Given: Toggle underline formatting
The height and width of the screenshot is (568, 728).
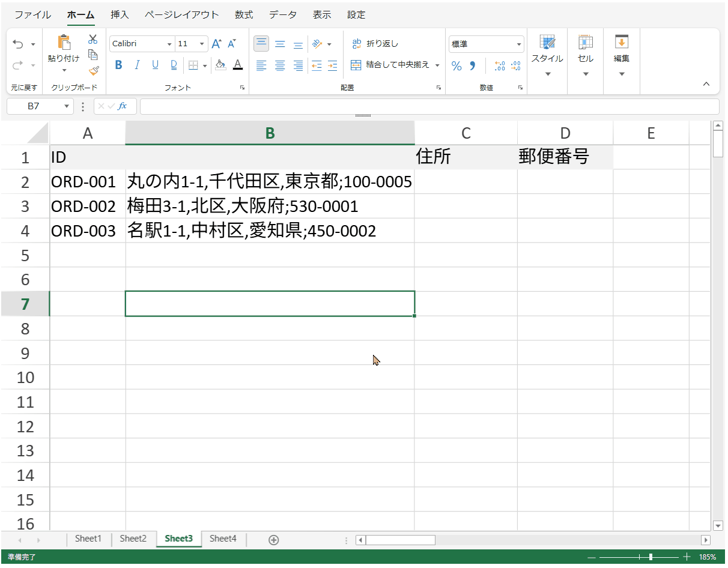Looking at the screenshot, I should click(x=154, y=65).
